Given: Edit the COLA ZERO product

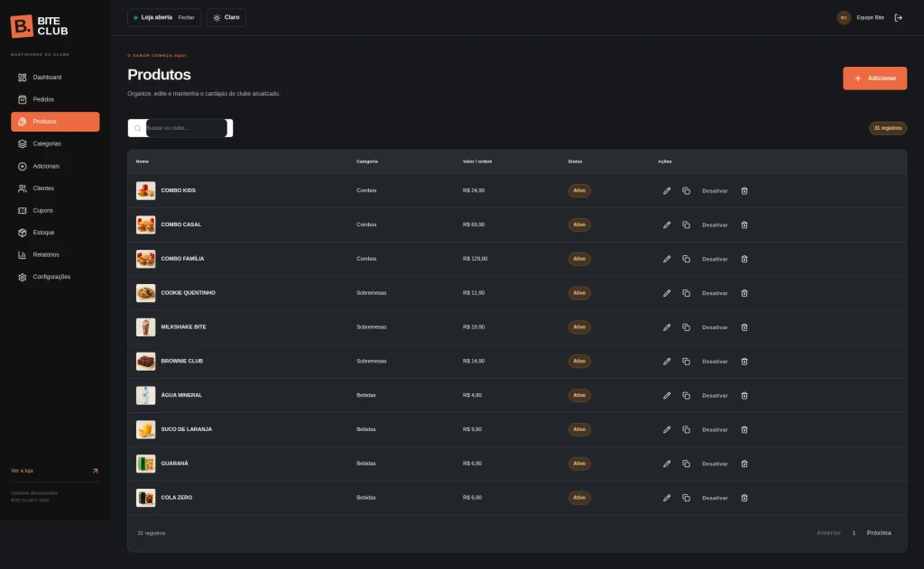Looking at the screenshot, I should click(667, 499).
